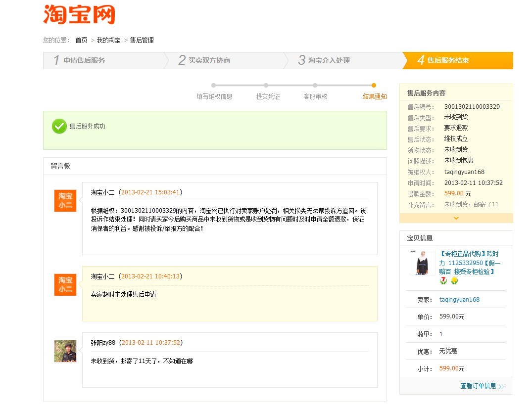This screenshot has height=405, width=532.
Task: Click the orange 结果通知 progress marker
Action: click(x=375, y=85)
